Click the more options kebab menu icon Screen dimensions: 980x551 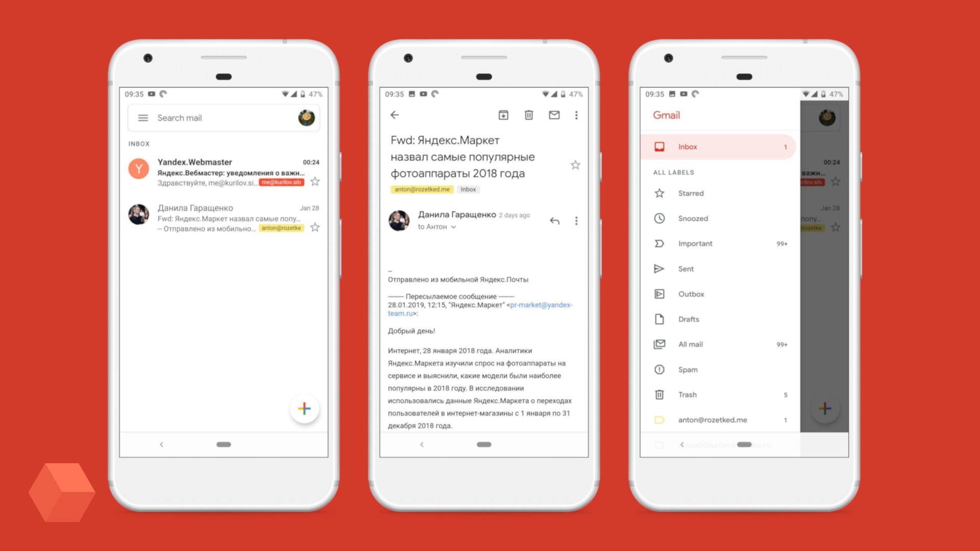(577, 116)
